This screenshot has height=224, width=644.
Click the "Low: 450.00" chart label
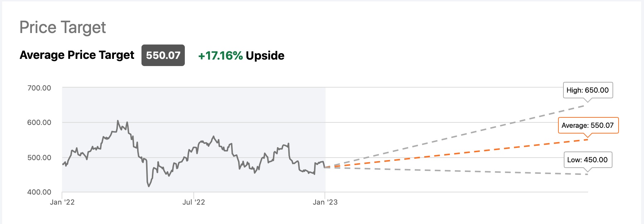(587, 160)
